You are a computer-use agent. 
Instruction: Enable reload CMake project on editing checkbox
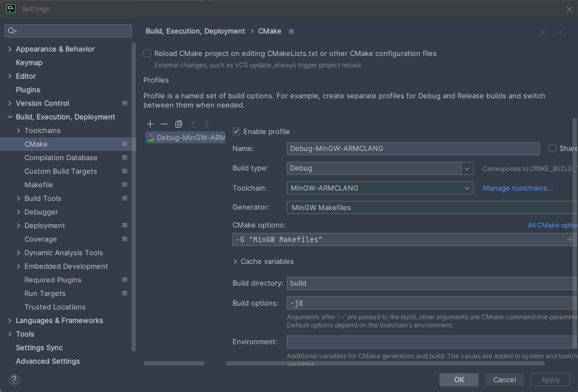147,53
